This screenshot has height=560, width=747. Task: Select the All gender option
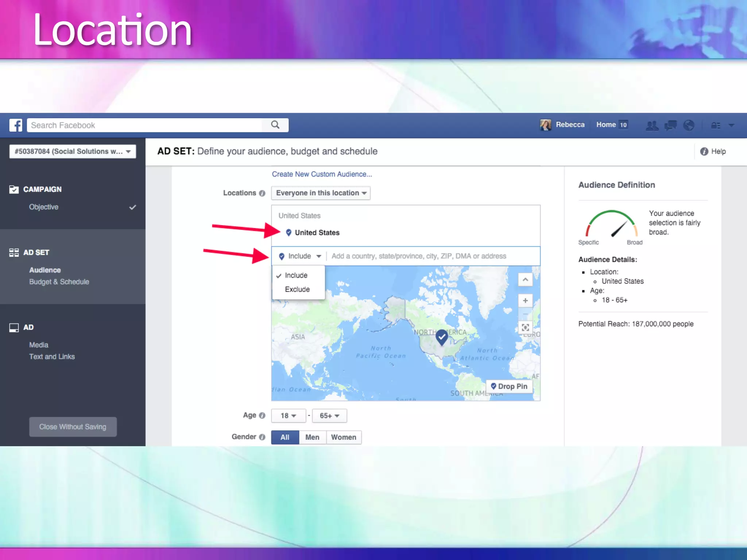point(285,437)
